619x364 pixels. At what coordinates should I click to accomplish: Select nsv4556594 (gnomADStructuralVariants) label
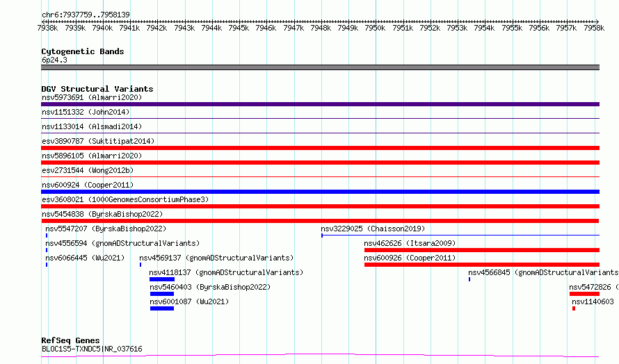coord(122,243)
